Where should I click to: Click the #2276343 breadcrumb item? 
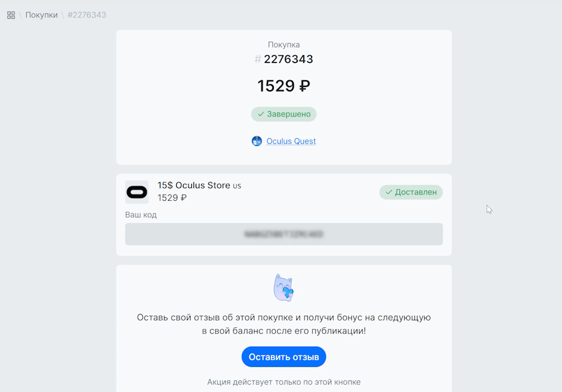tap(86, 15)
